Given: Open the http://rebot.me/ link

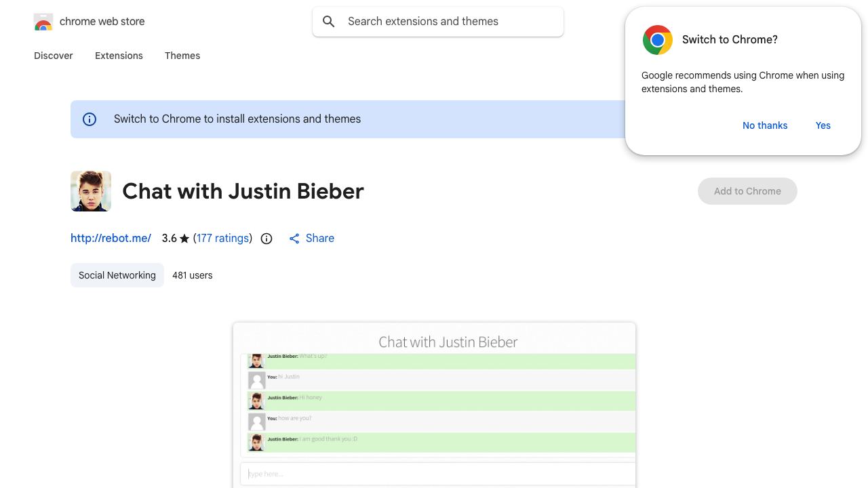Looking at the screenshot, I should [111, 238].
